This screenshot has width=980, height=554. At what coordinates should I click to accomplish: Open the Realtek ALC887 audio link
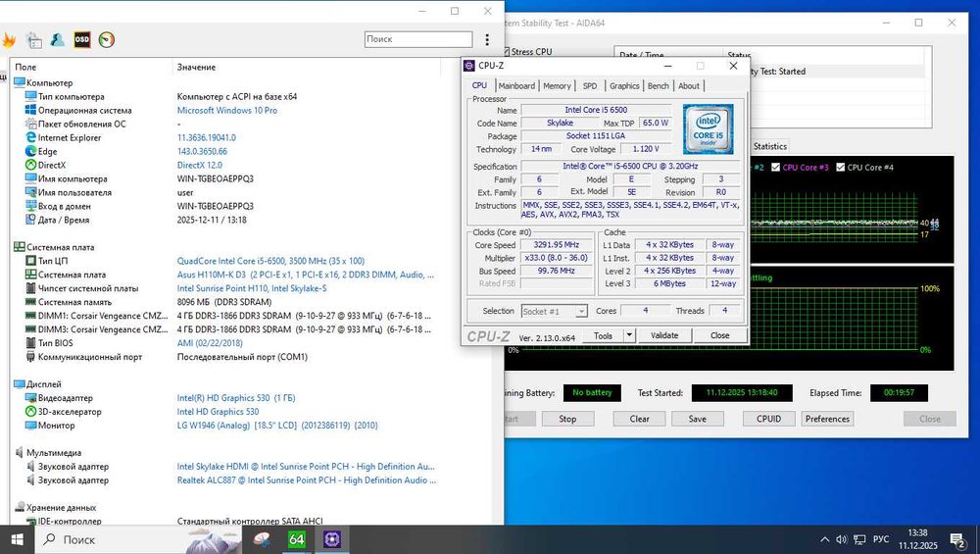[x=306, y=480]
